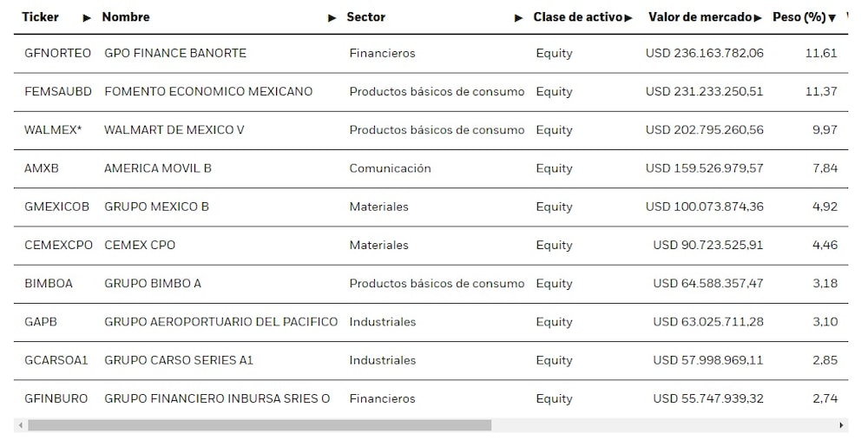This screenshot has height=447, width=868.
Task: Click the sort arrow beside Valor de mercado
Action: (759, 18)
